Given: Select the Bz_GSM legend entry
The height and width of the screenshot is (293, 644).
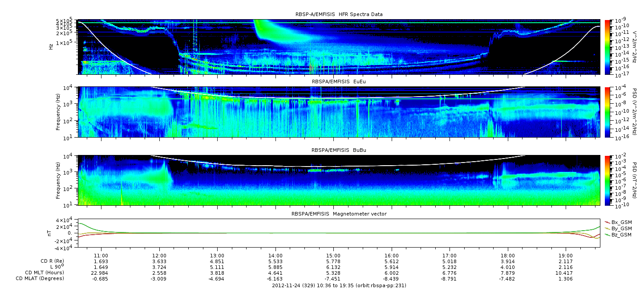Looking at the screenshot, I should pos(621,235).
